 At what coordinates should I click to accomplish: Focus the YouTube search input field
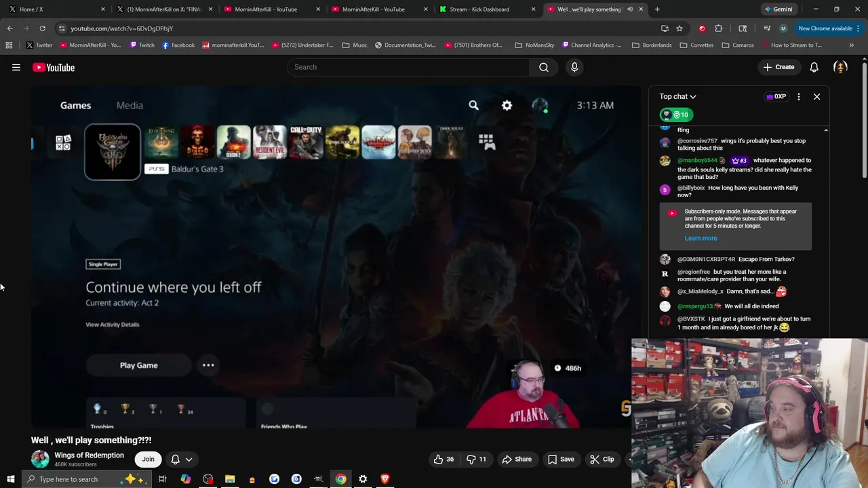tap(408, 67)
